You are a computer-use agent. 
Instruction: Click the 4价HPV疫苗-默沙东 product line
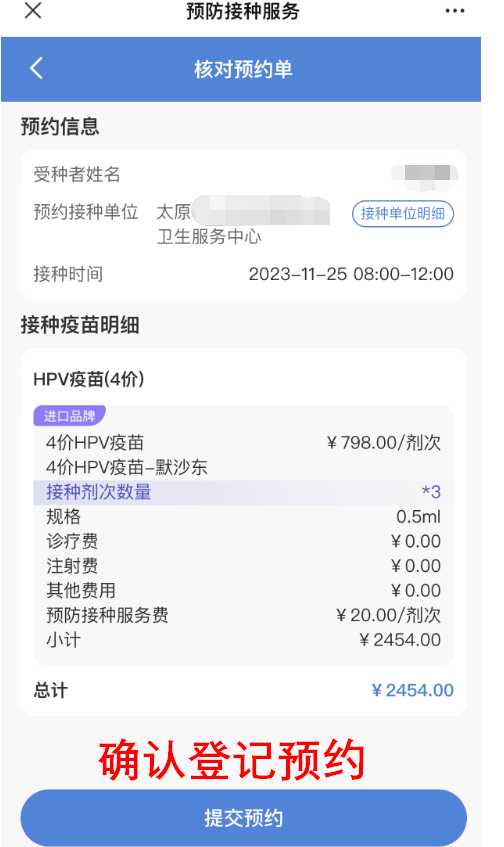(127, 467)
